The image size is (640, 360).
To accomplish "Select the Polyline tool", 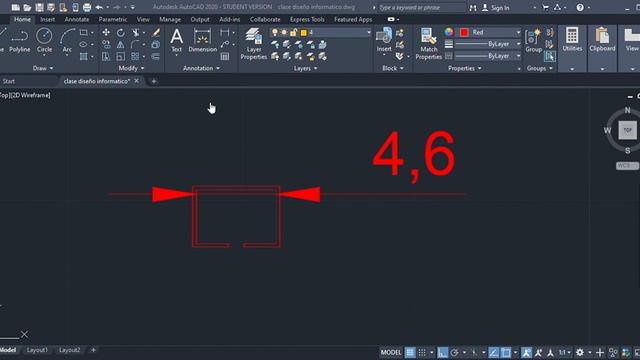I will tap(19, 40).
